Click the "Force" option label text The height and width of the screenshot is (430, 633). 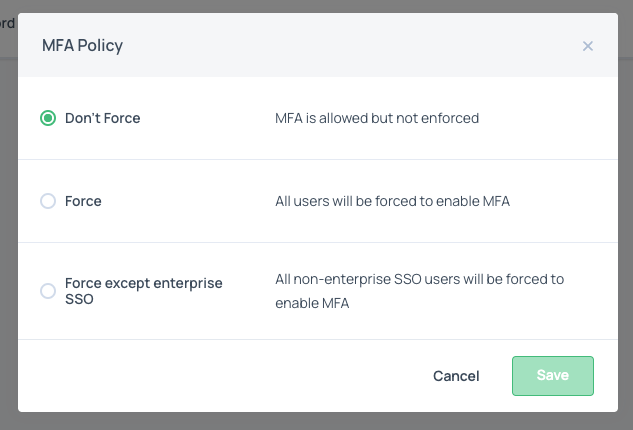click(x=83, y=201)
